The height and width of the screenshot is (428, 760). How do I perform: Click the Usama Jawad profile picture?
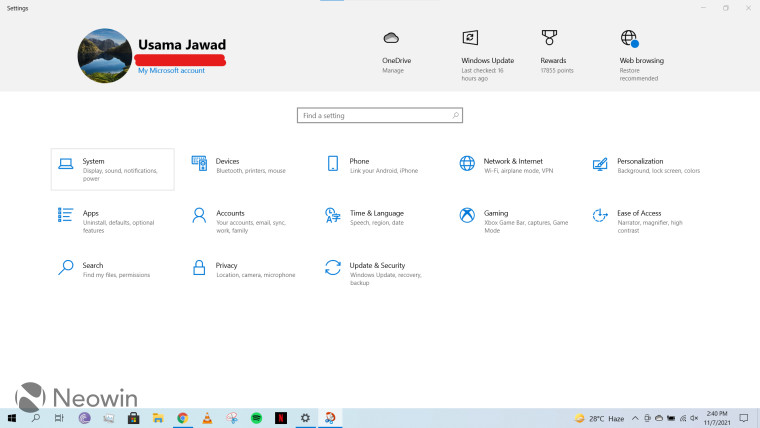[105, 55]
